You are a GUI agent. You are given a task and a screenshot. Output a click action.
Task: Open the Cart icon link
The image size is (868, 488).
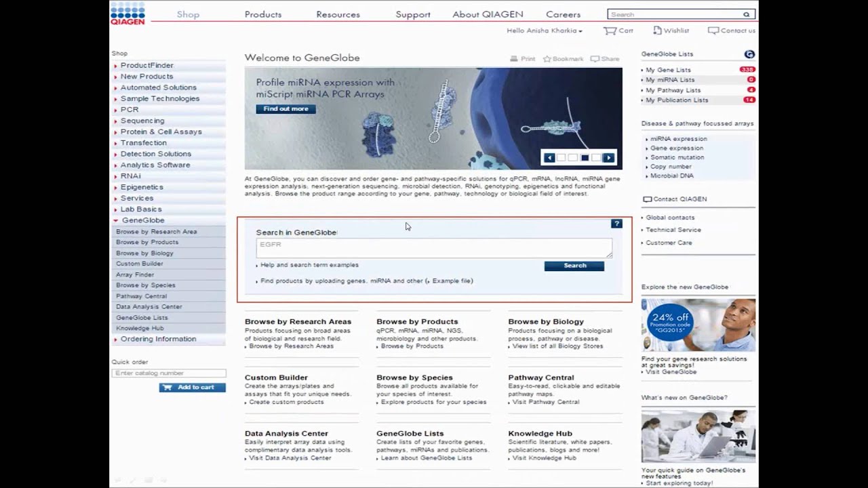click(x=618, y=30)
